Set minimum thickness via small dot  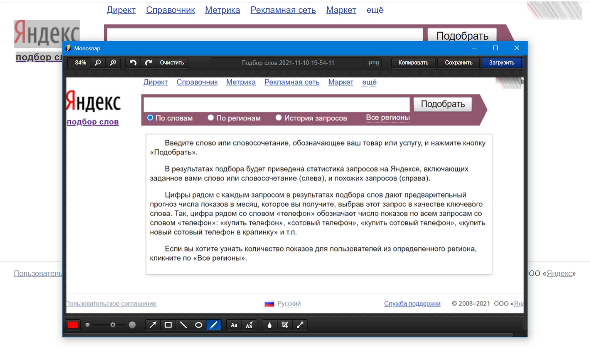click(x=88, y=325)
